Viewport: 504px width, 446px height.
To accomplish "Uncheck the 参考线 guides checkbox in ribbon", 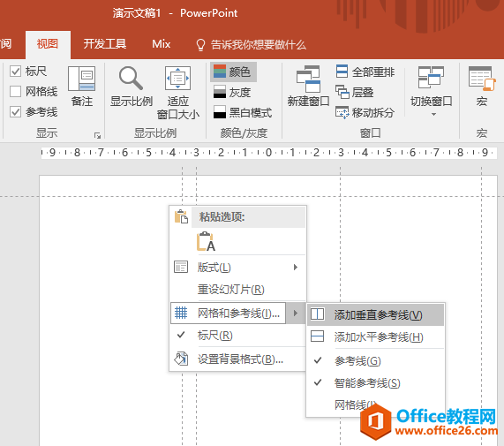I will [x=15, y=112].
